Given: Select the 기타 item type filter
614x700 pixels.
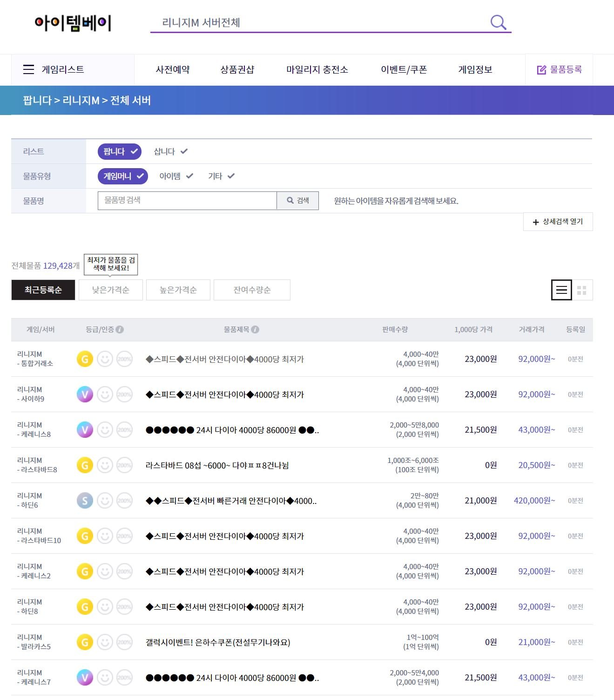Looking at the screenshot, I should point(221,176).
